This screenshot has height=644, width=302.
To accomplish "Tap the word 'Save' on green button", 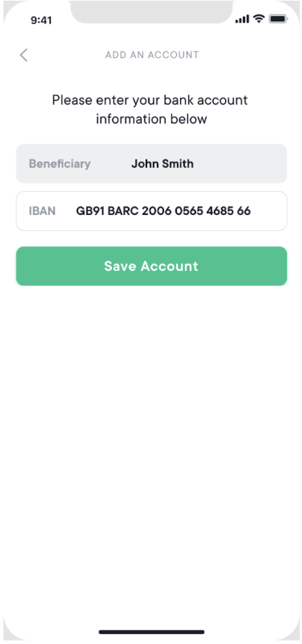I will pos(120,266).
